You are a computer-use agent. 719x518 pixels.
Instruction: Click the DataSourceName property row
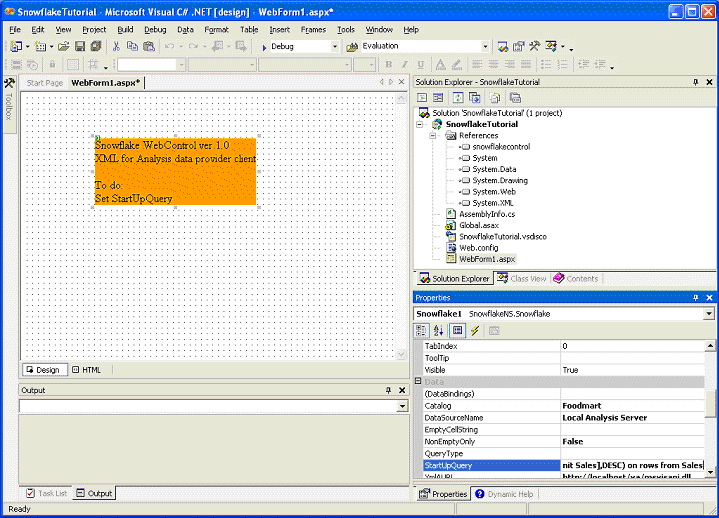click(x=564, y=418)
